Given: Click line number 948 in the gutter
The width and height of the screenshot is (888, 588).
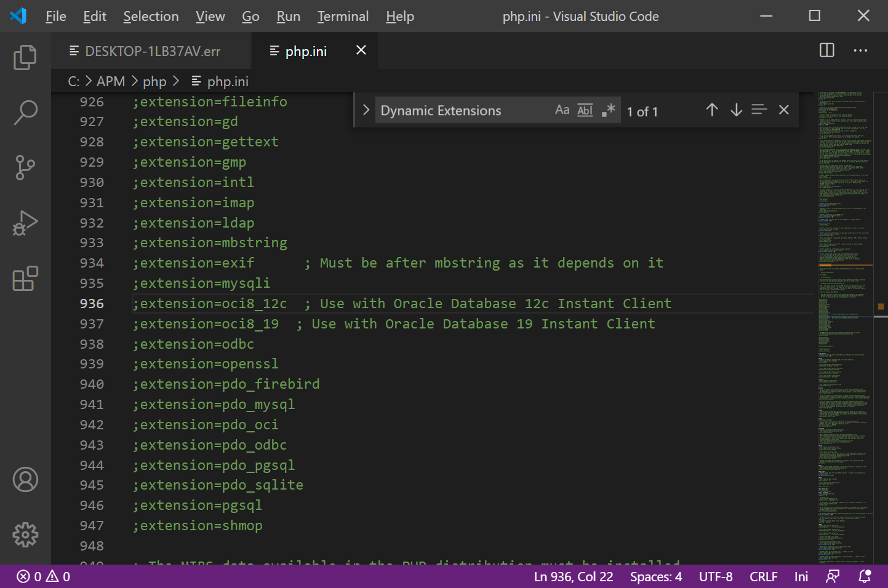Looking at the screenshot, I should [x=92, y=546].
